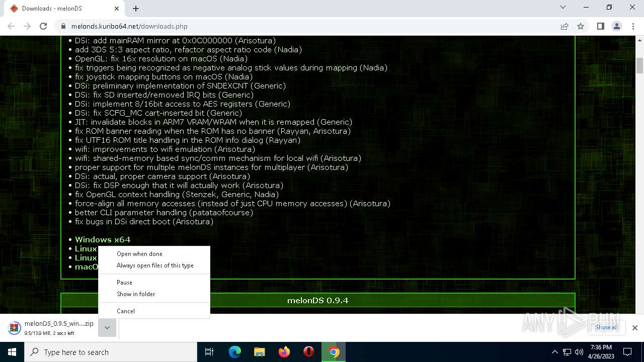This screenshot has height=362, width=644.
Task: Open a new browser tab
Action: (x=136, y=9)
